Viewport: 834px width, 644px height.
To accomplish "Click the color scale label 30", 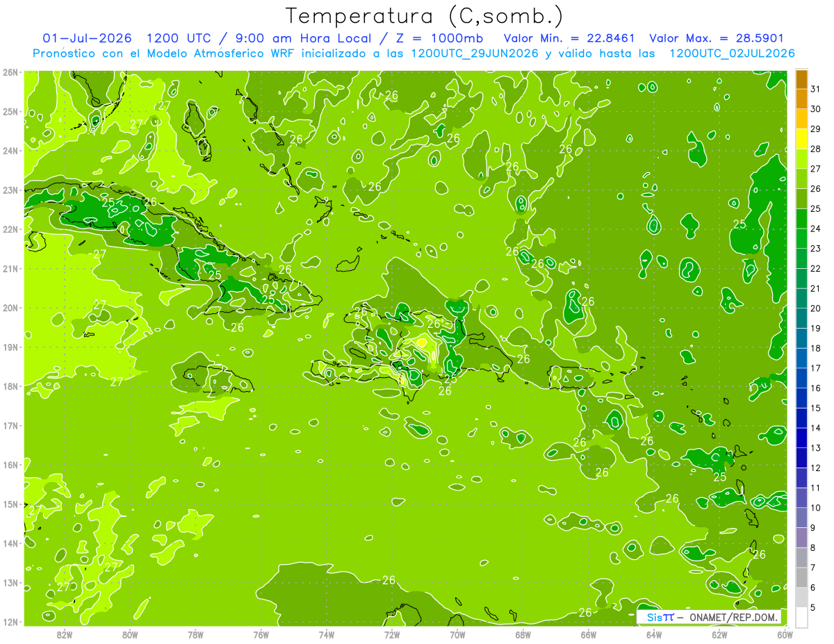I will [x=816, y=109].
